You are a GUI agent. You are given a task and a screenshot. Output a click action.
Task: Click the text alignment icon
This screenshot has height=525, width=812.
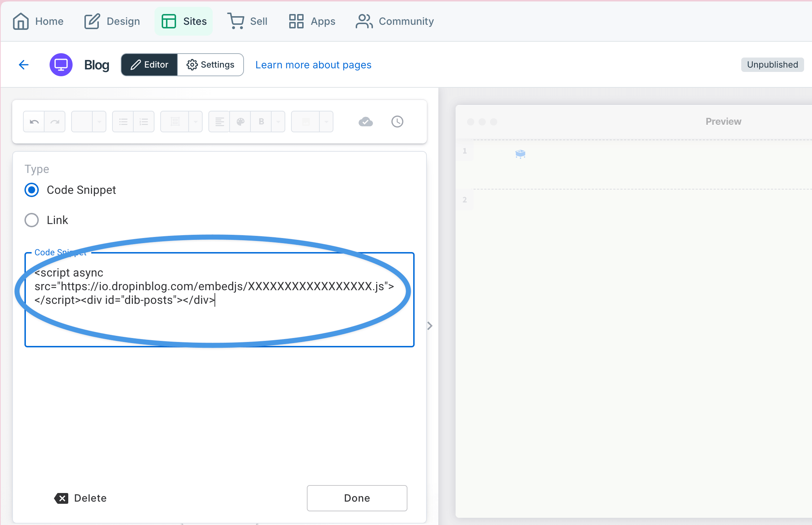pos(219,122)
